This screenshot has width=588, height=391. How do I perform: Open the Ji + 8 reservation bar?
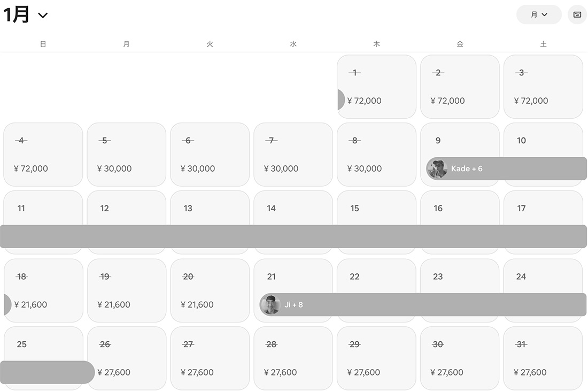pos(428,305)
